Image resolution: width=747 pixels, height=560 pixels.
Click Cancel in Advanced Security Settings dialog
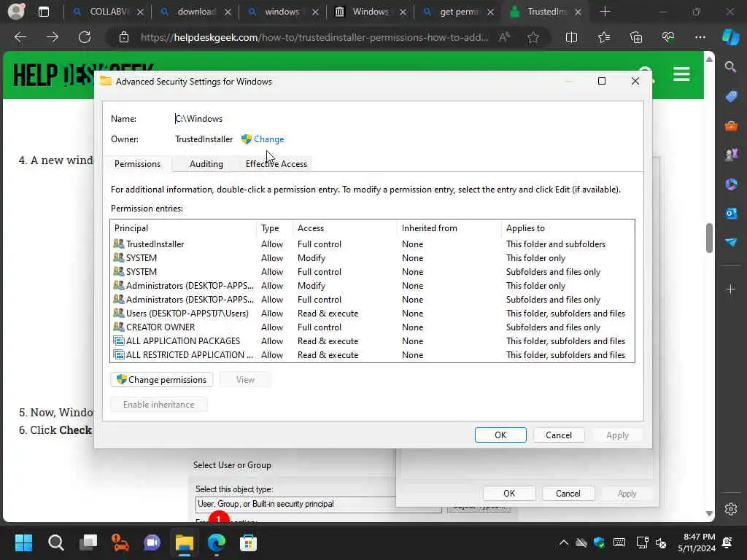[x=558, y=435]
